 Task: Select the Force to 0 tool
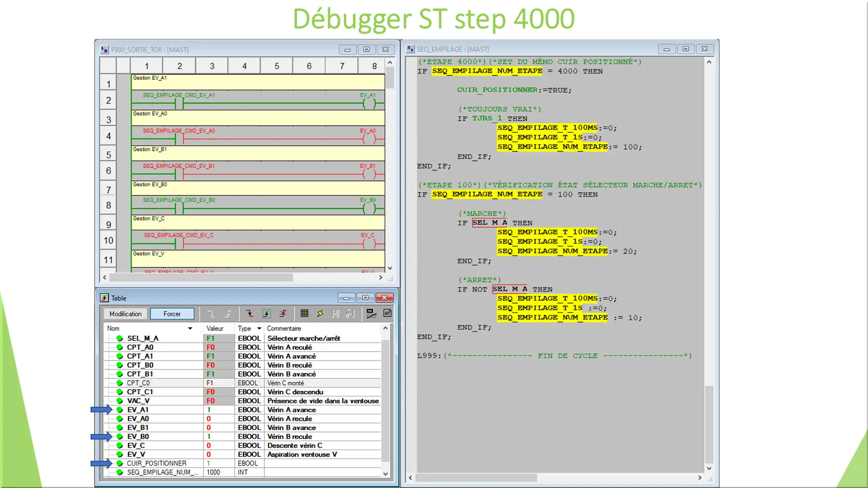point(250,313)
